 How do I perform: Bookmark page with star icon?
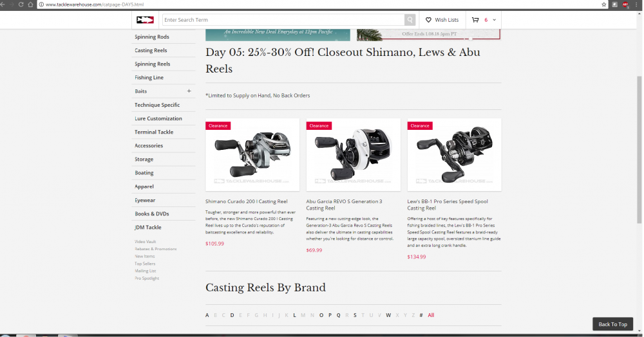(604, 5)
